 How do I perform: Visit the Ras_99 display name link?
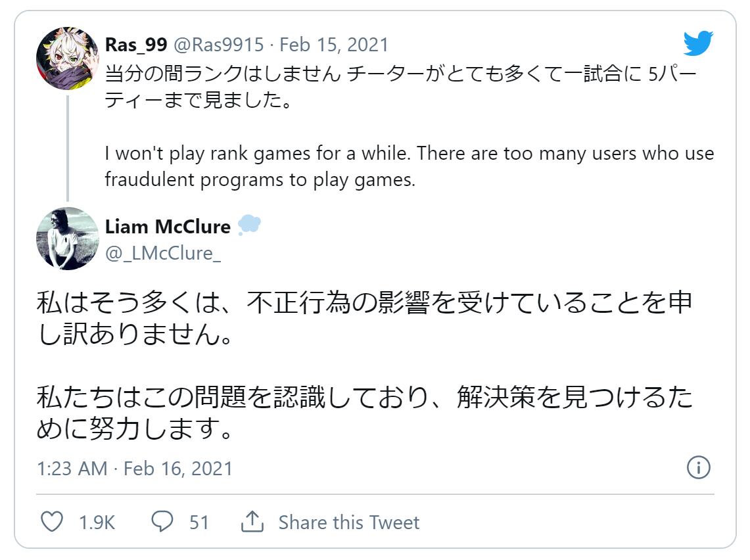136,45
